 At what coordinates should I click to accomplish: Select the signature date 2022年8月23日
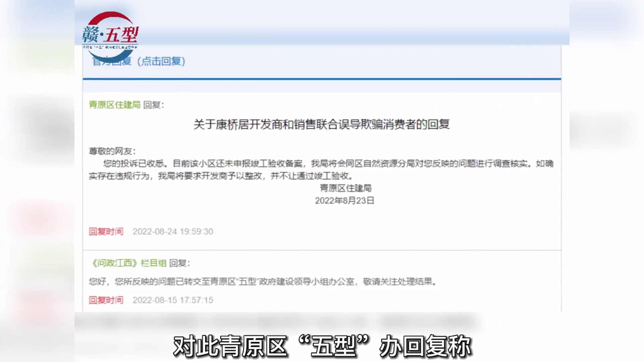click(344, 200)
